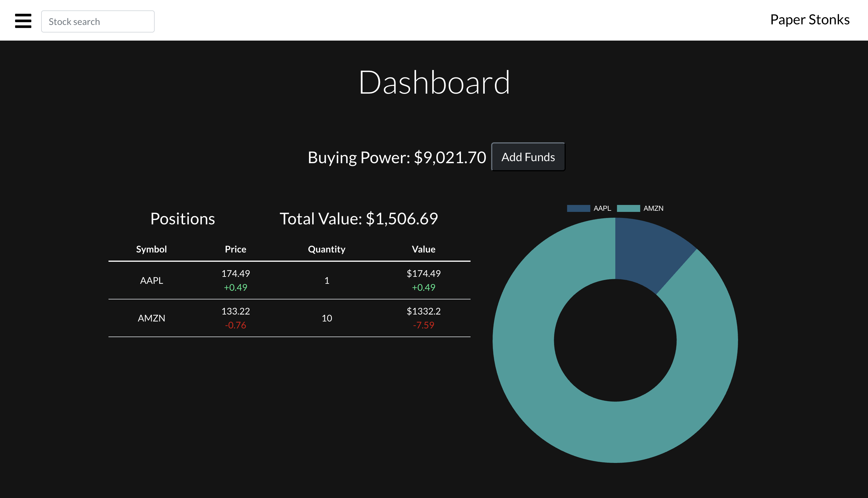Click the Total Value heading text

click(x=359, y=219)
